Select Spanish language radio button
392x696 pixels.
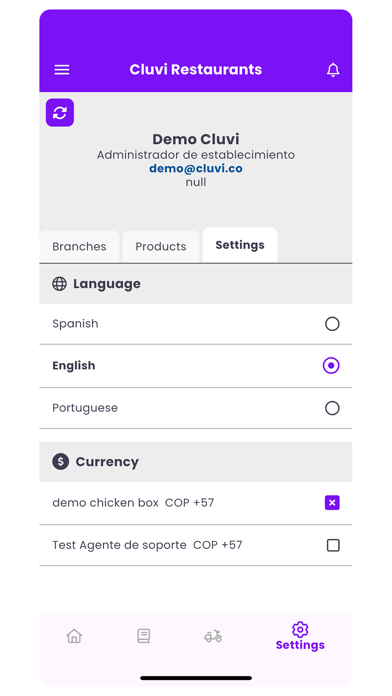coord(332,324)
